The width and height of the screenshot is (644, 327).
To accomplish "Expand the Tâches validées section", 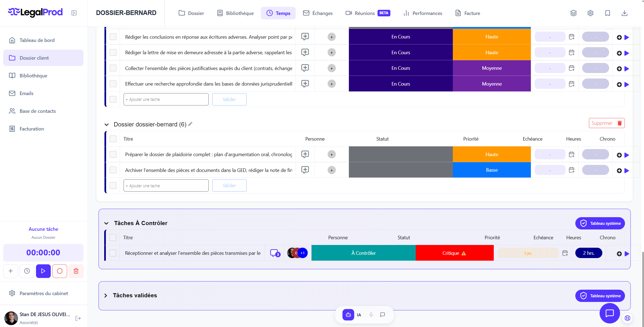I will (105, 295).
